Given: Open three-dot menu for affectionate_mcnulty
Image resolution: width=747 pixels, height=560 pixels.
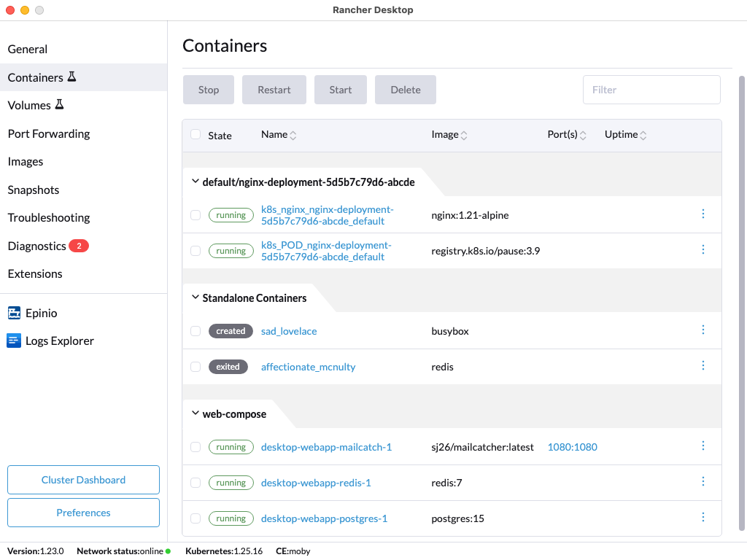Looking at the screenshot, I should click(703, 365).
